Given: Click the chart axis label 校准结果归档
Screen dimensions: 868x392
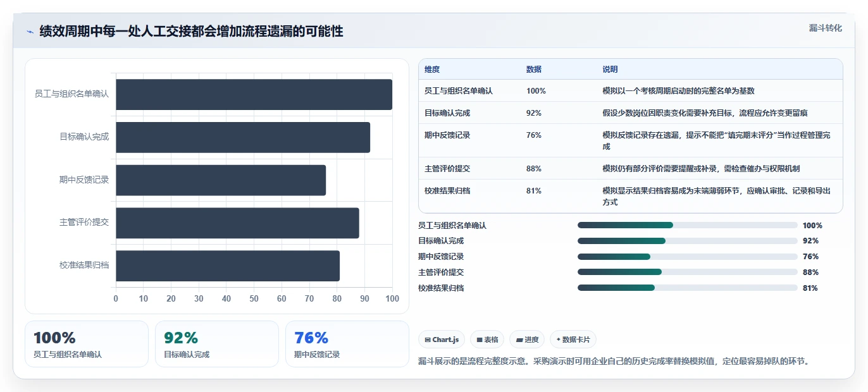Looking at the screenshot, I should tap(84, 265).
